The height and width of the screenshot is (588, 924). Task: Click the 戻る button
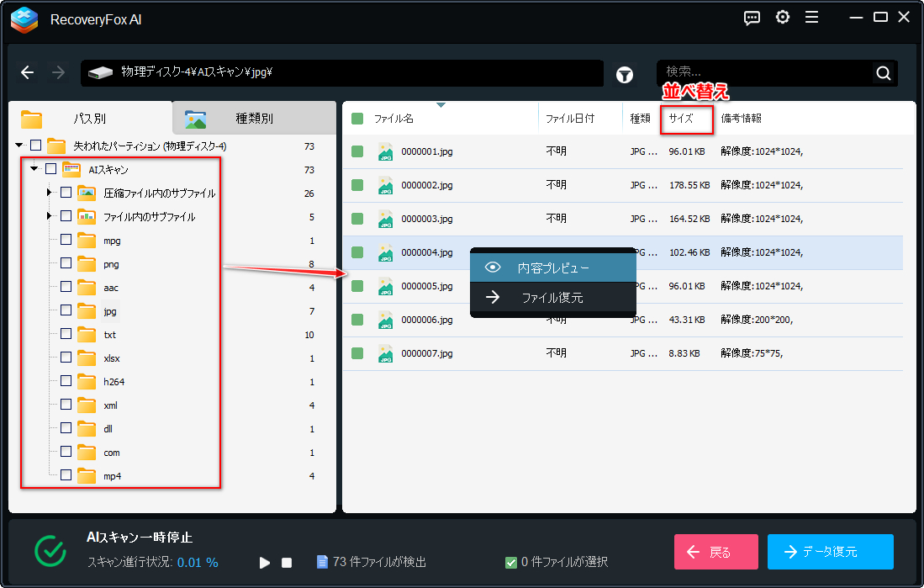(716, 552)
